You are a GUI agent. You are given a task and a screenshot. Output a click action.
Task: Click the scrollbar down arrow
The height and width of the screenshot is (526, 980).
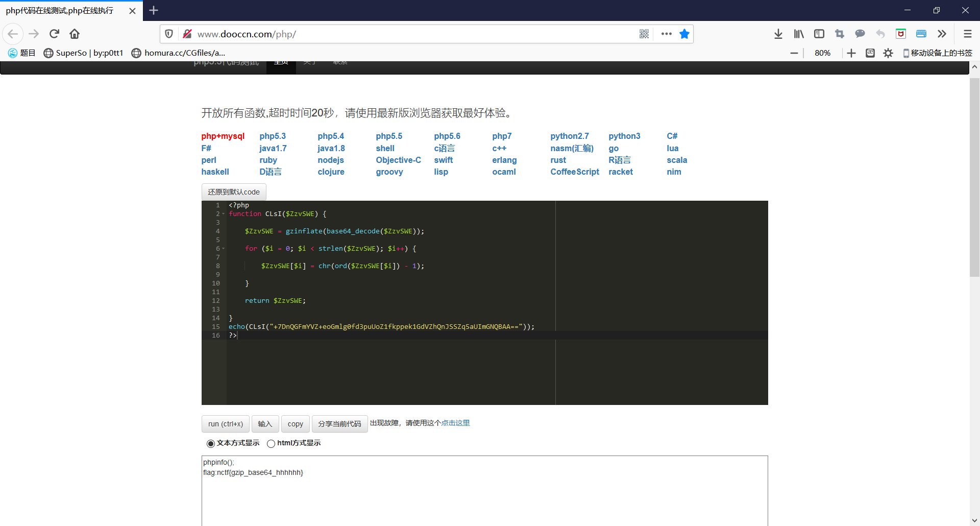tap(974, 521)
